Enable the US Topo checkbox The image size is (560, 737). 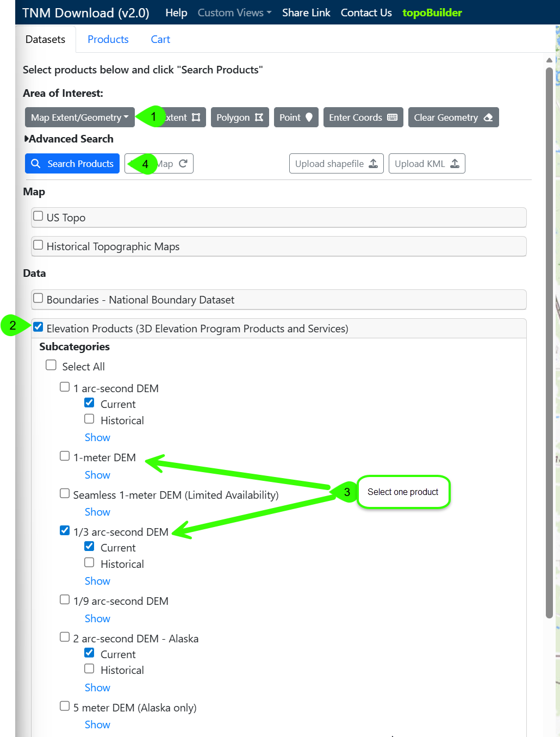click(x=38, y=216)
